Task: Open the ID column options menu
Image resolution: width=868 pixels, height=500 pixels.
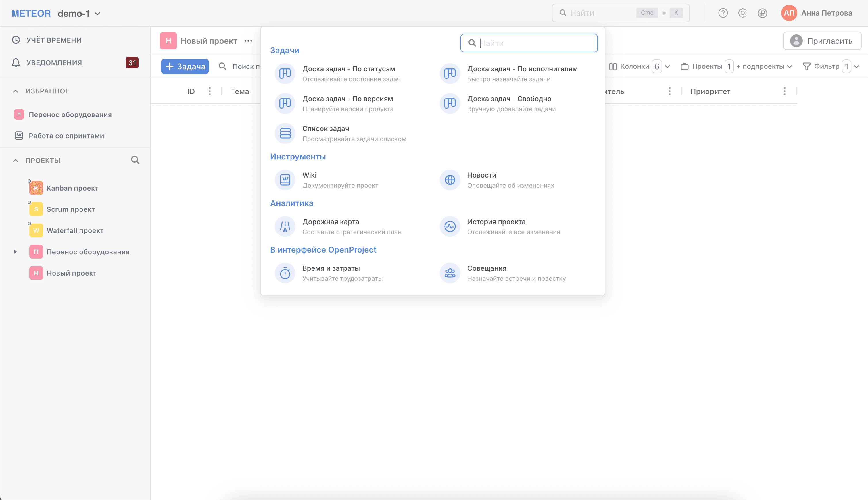Action: click(x=210, y=91)
